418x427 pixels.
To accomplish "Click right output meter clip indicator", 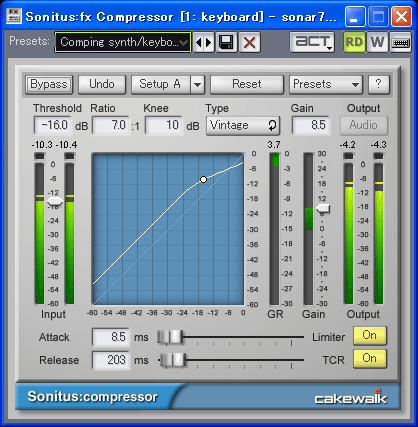I will 379,156.
